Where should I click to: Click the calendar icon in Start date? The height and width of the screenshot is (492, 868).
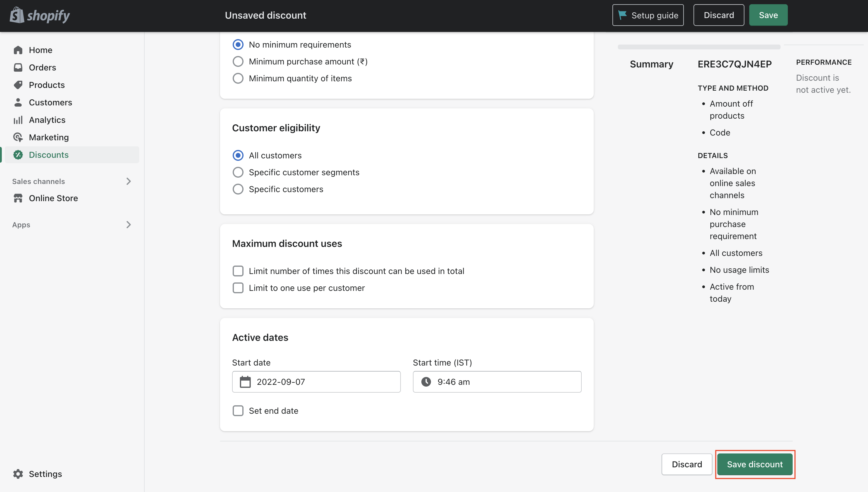tap(245, 382)
